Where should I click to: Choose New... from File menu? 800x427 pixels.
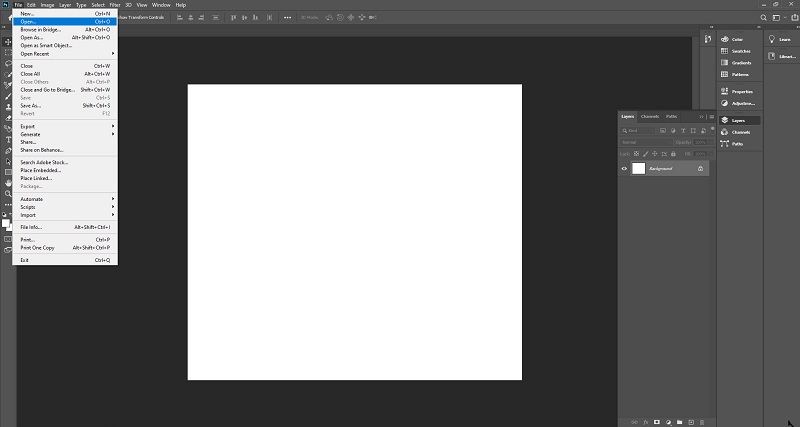coord(65,14)
